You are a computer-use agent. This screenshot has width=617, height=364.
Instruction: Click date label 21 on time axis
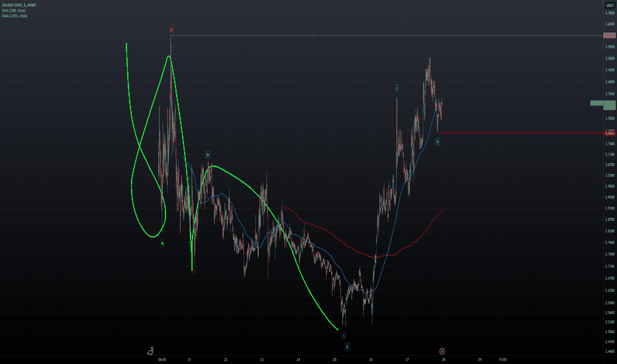pos(189,359)
